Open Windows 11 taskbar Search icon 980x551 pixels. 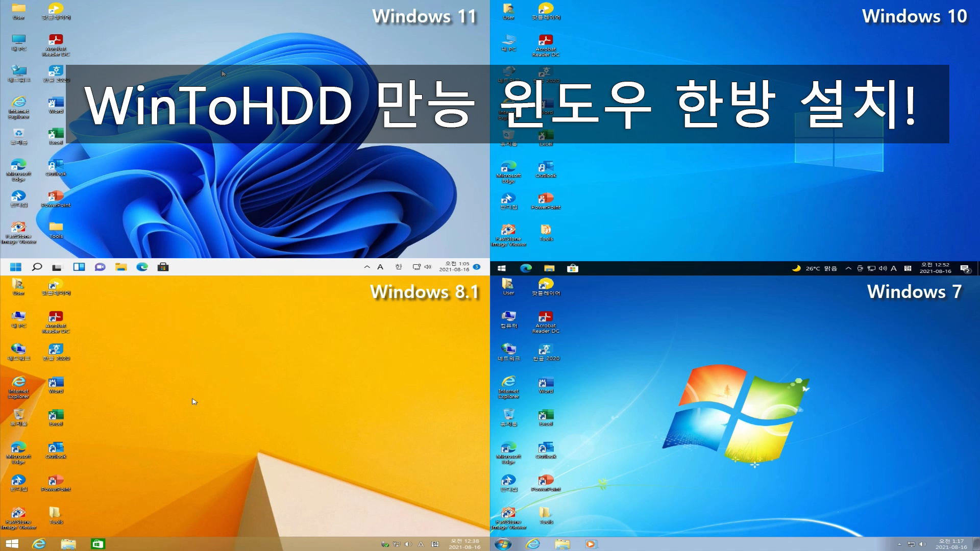[37, 267]
